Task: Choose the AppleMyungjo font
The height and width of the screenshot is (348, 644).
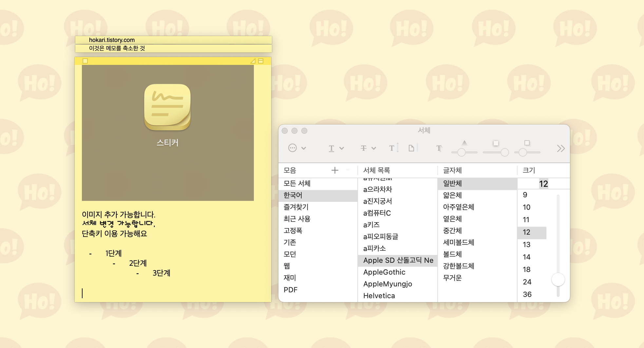Action: point(398,284)
